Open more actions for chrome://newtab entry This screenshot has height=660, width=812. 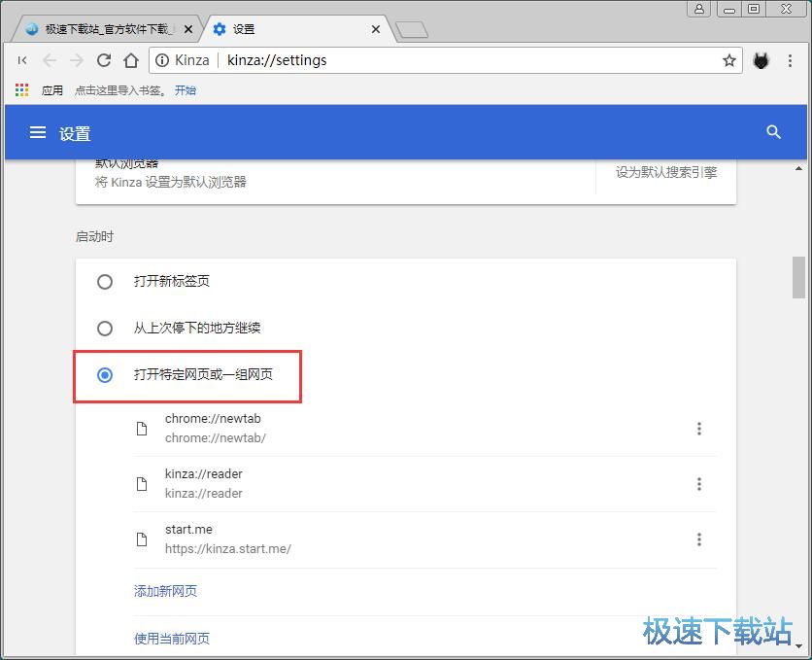(x=699, y=429)
